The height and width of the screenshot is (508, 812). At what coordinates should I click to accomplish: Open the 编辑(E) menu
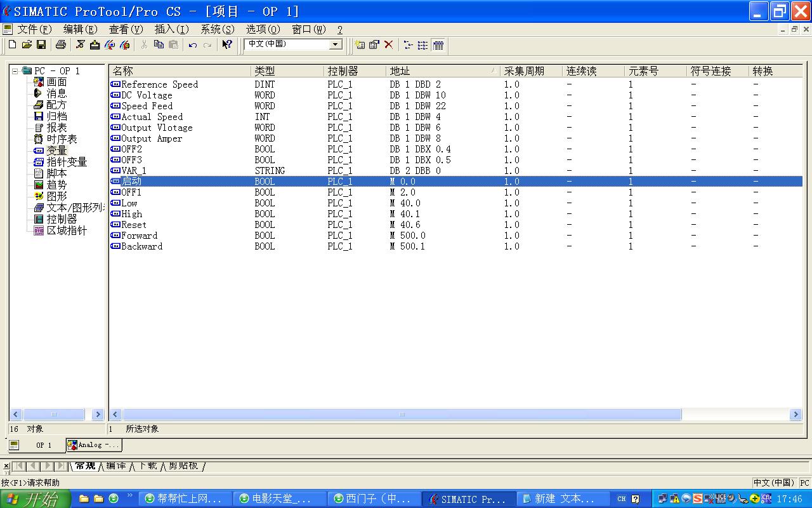pyautogui.click(x=81, y=29)
